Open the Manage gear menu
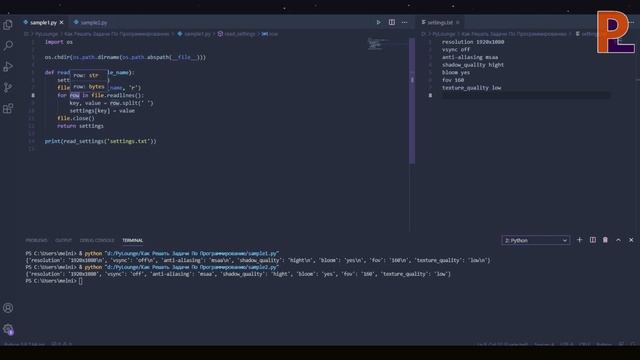Viewport: 640px width, 360px height. pyautogui.click(x=8, y=329)
